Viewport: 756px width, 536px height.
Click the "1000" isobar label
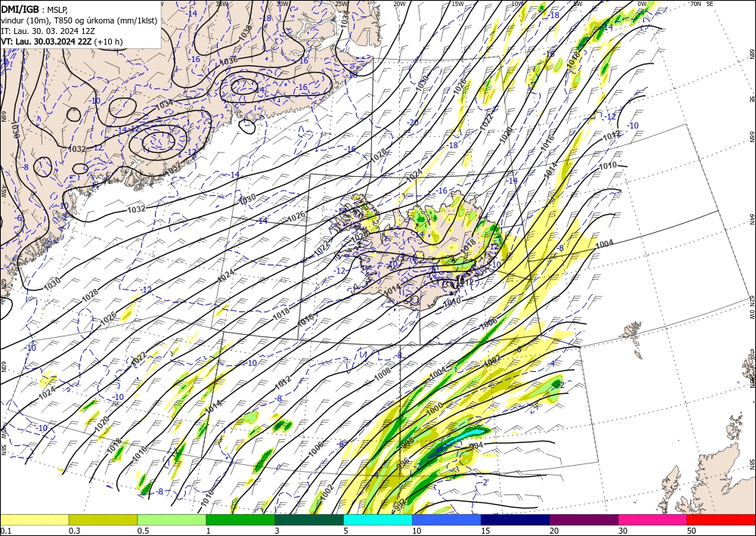[435, 409]
